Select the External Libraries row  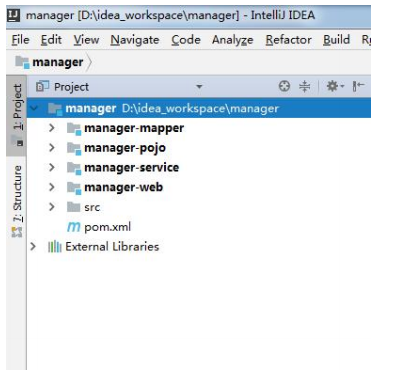coord(112,247)
